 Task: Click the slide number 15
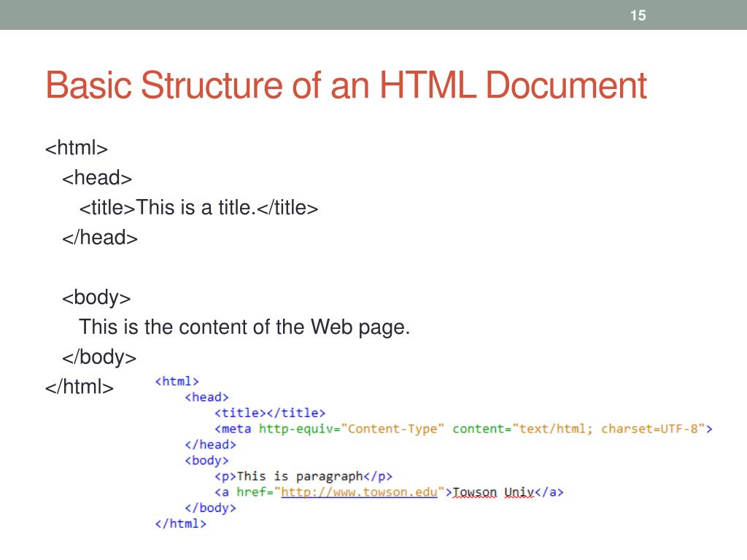click(638, 15)
